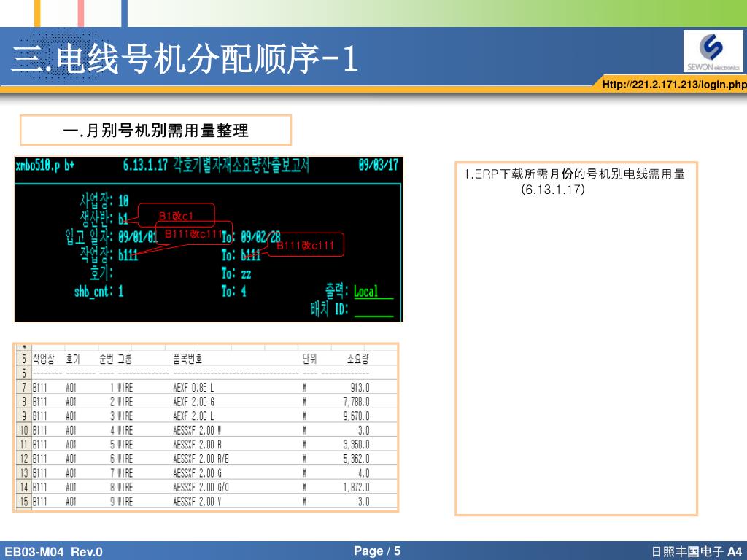The width and height of the screenshot is (747, 560).
Task: Select spreadsheet row header 10
Action: tap(24, 430)
